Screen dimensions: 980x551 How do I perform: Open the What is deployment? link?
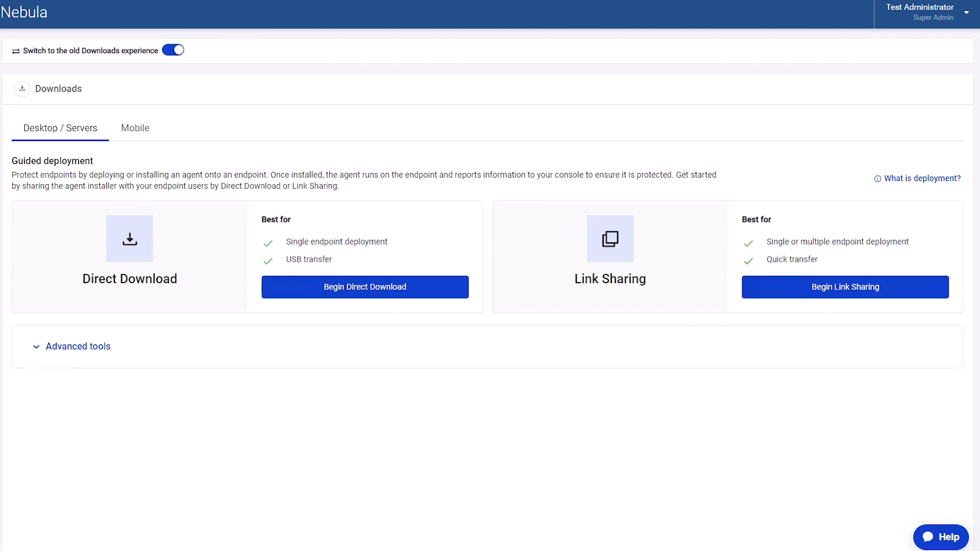pos(922,178)
